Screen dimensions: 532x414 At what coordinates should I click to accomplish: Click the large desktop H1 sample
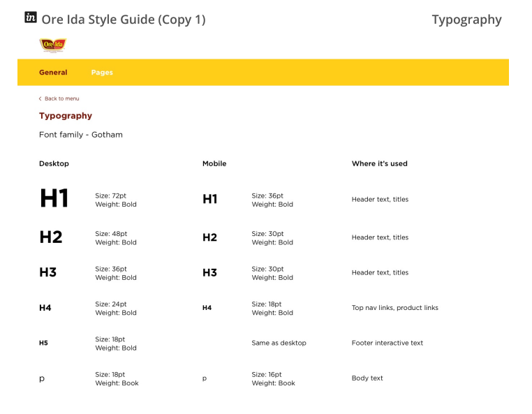point(54,198)
